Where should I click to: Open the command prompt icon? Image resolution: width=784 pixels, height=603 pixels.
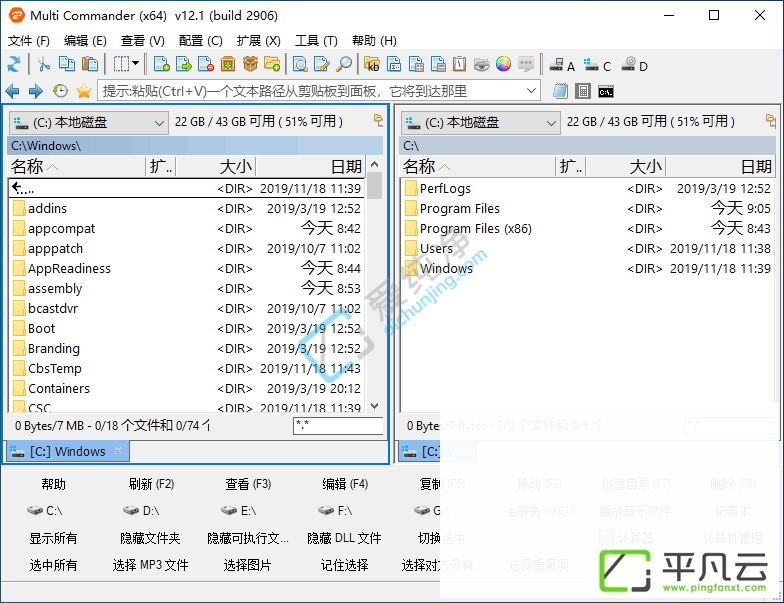tap(606, 92)
